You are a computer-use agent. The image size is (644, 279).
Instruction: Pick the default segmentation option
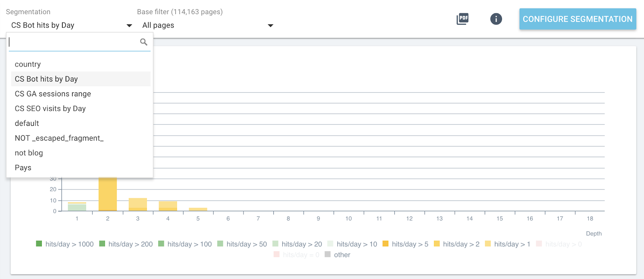27,123
